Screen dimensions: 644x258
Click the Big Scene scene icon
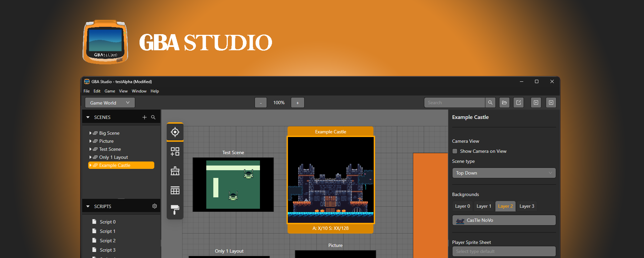(x=95, y=133)
